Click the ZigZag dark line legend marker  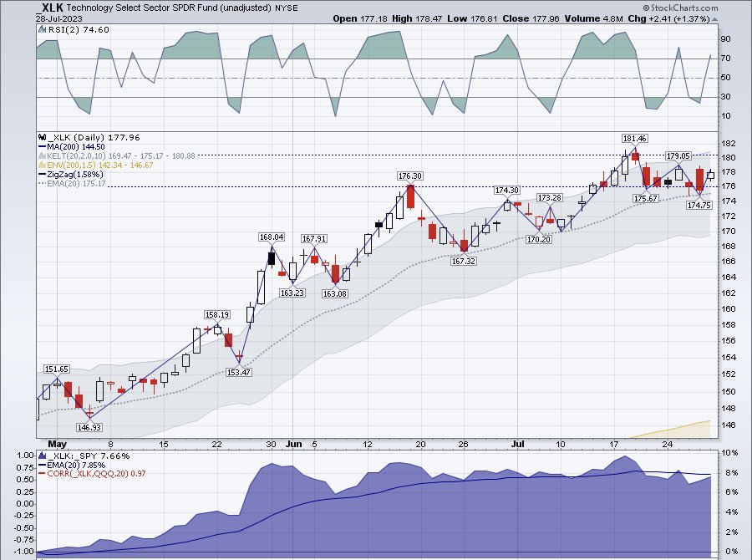(43, 174)
